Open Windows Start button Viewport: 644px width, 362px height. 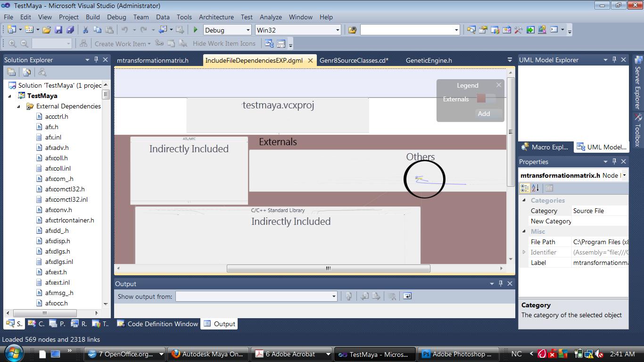point(13,354)
